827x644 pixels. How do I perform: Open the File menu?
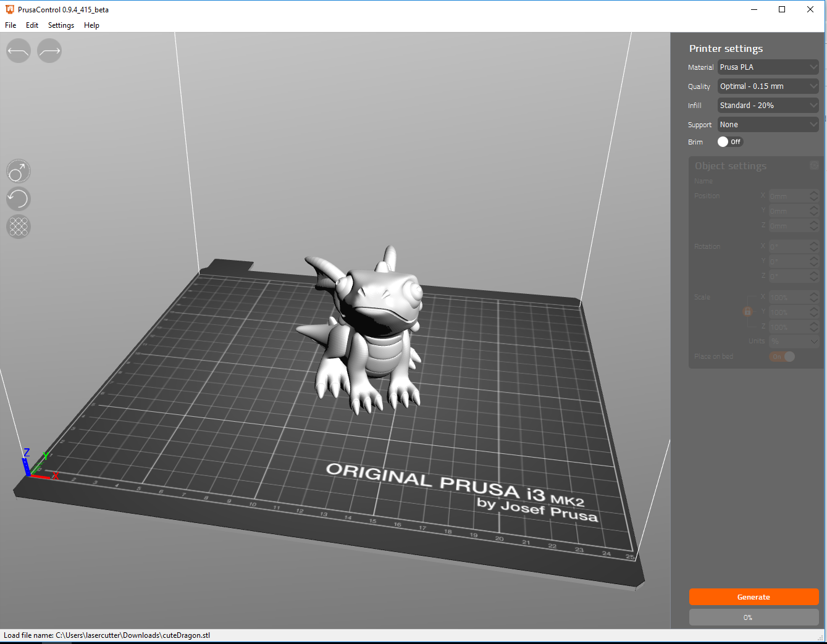[10, 25]
